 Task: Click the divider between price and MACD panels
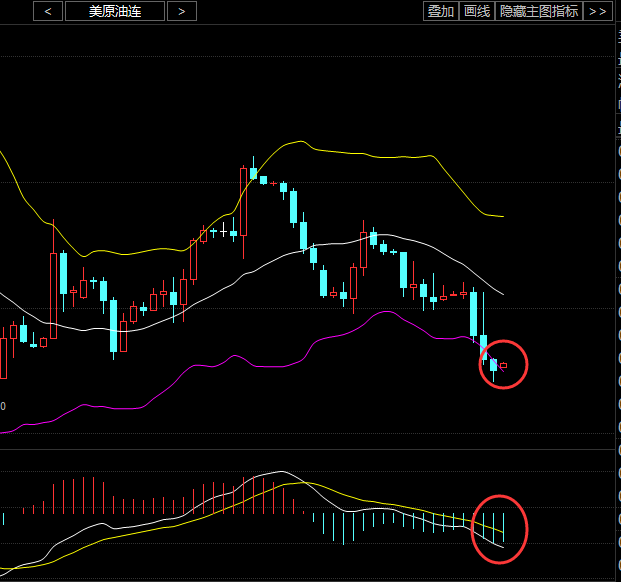click(300, 449)
